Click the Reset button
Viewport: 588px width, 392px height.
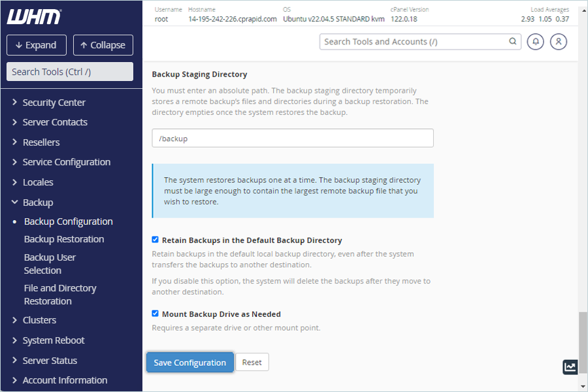[x=252, y=363]
